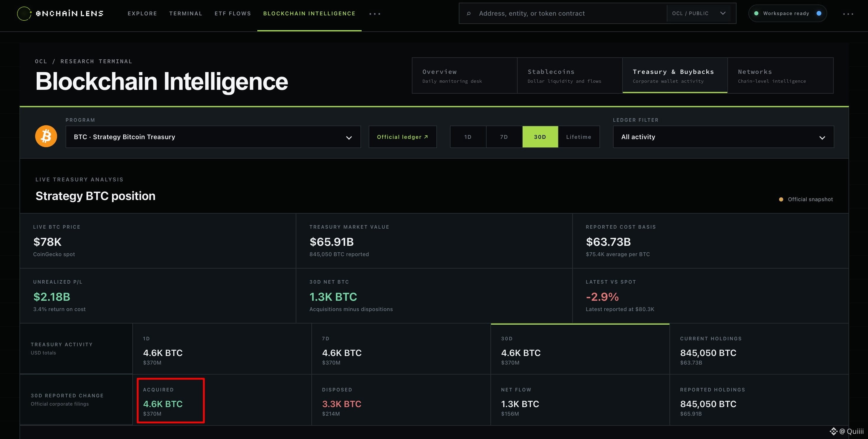
Task: Open the Networks tab
Action: pos(780,75)
